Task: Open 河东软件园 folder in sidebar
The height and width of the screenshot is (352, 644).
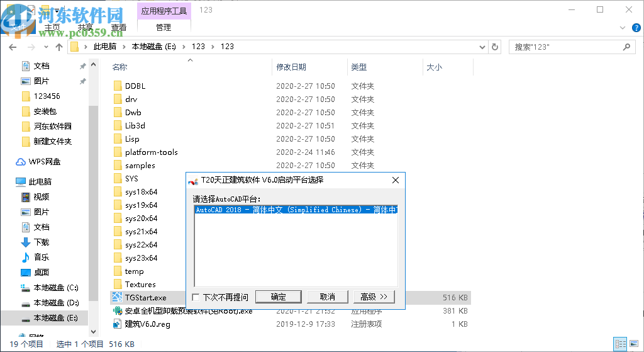Action: pos(53,126)
